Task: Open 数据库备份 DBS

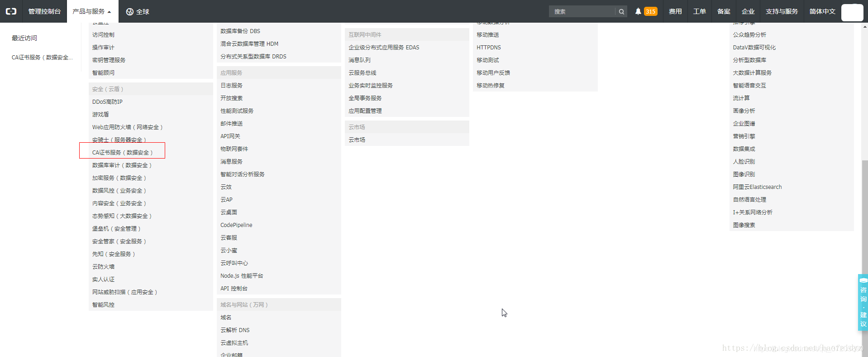Action: point(240,31)
